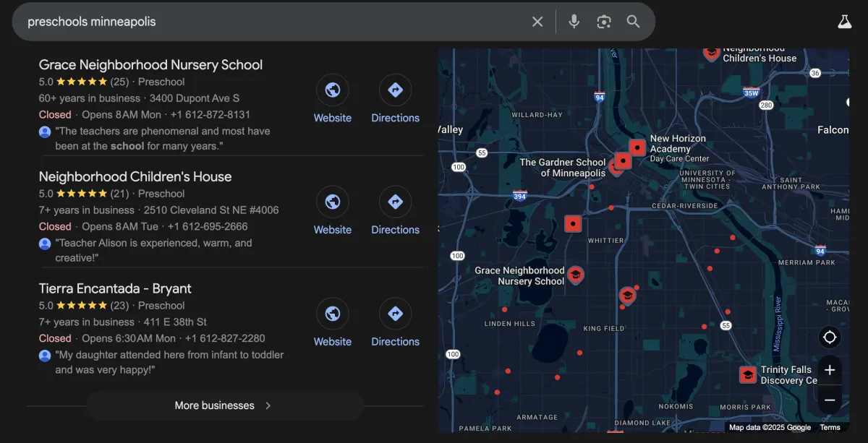868x443 pixels.
Task: Open Google Lens image search
Action: tap(604, 22)
